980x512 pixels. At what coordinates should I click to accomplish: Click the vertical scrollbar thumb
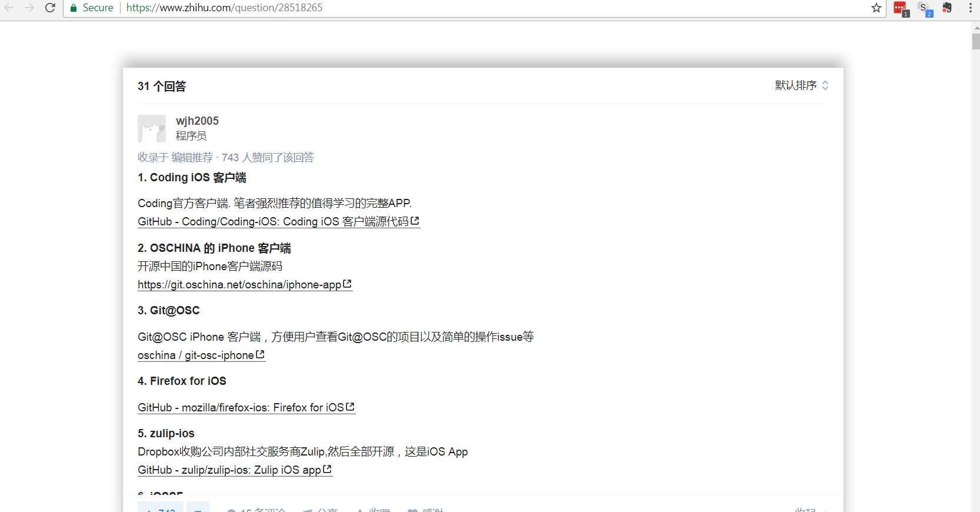click(976, 42)
